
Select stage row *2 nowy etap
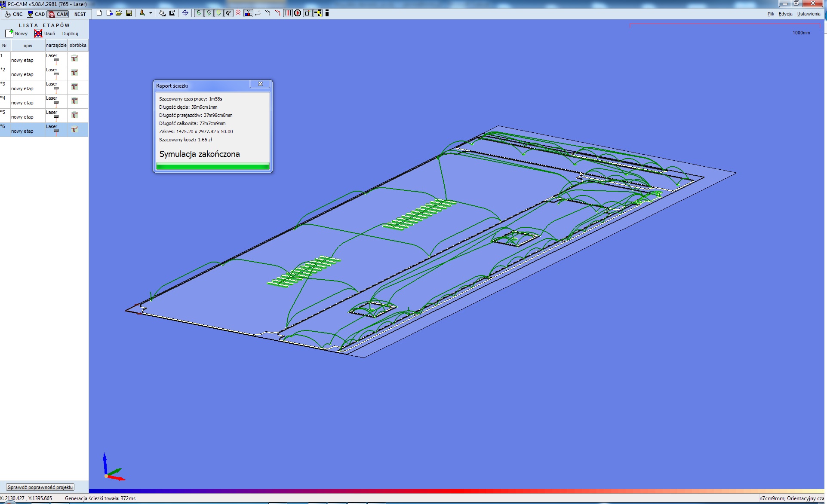tap(44, 73)
